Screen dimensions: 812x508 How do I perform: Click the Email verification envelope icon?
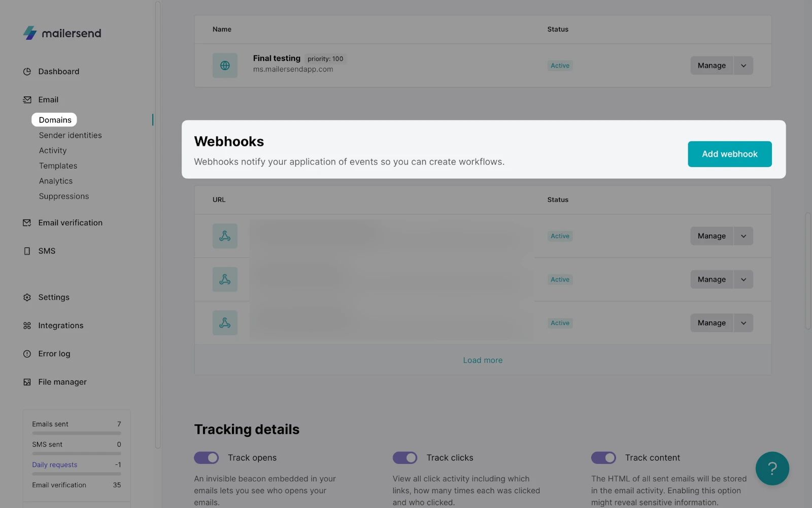(x=27, y=223)
